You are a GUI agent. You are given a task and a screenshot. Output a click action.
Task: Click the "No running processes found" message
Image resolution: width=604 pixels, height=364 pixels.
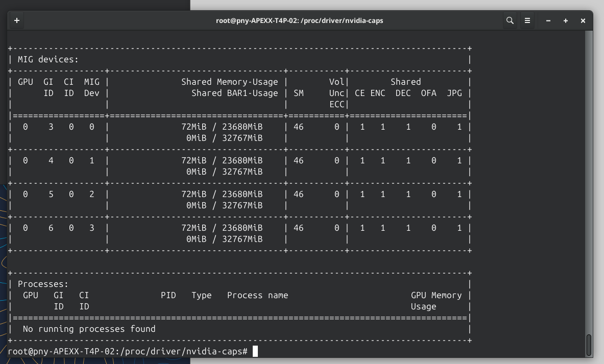pyautogui.click(x=89, y=329)
